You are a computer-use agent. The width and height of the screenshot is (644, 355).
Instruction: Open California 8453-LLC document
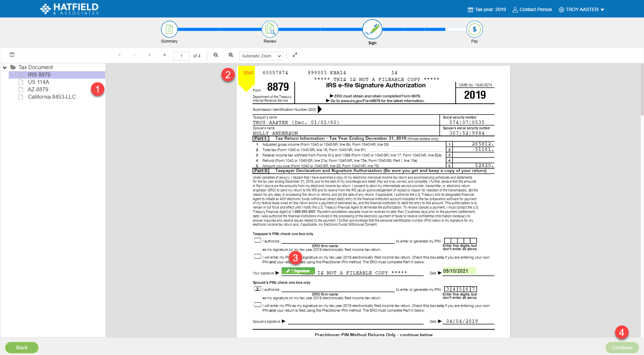pos(52,97)
